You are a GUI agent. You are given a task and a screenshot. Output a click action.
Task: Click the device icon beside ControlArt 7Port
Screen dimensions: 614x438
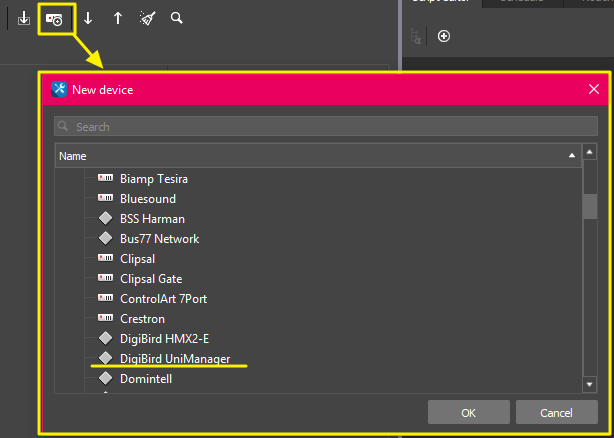(105, 298)
